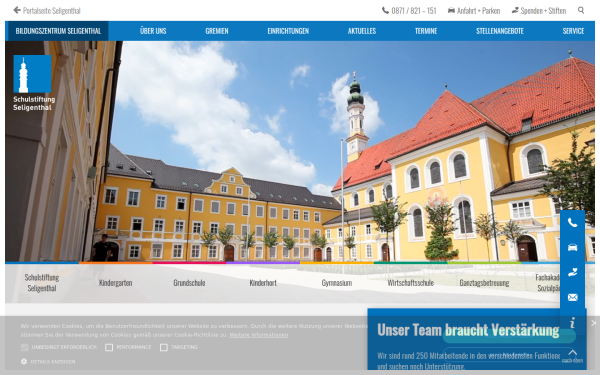
Task: Open Anfahrt + Parken in top bar
Action: coord(474,10)
